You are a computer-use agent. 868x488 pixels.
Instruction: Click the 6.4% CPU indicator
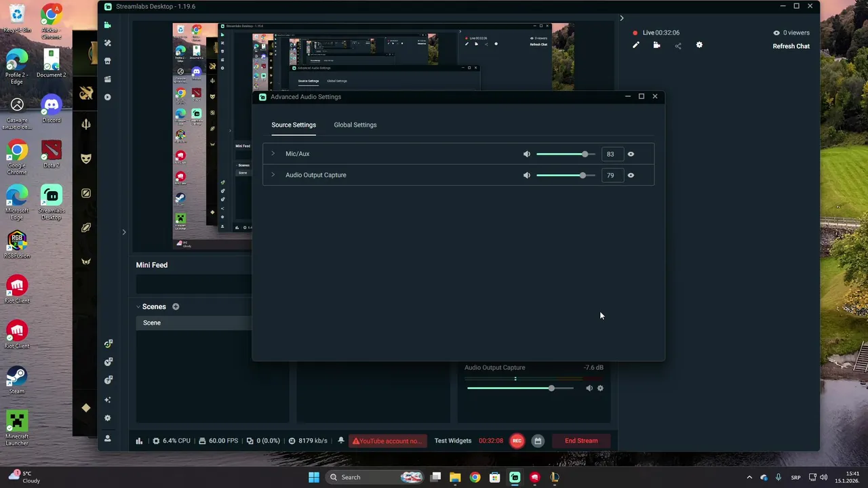pyautogui.click(x=172, y=441)
